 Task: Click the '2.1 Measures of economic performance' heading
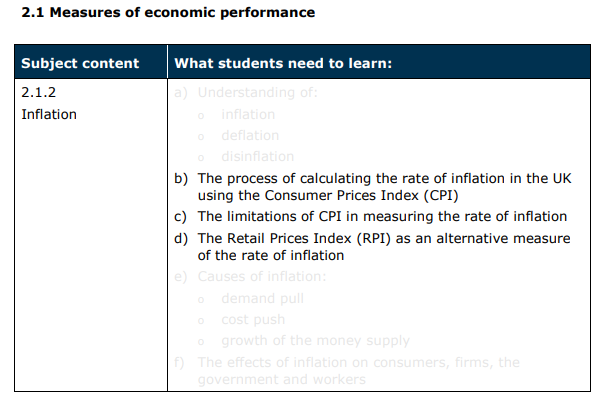click(x=168, y=13)
